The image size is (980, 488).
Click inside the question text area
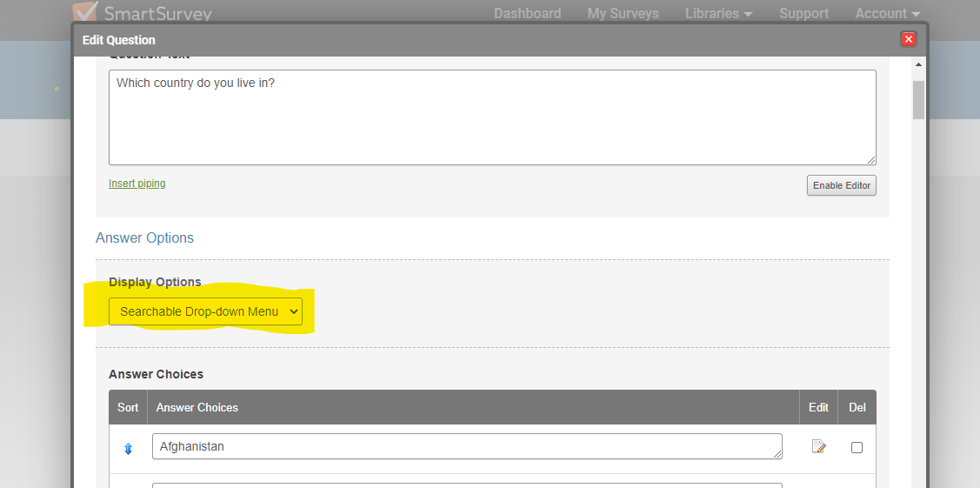pyautogui.click(x=491, y=117)
